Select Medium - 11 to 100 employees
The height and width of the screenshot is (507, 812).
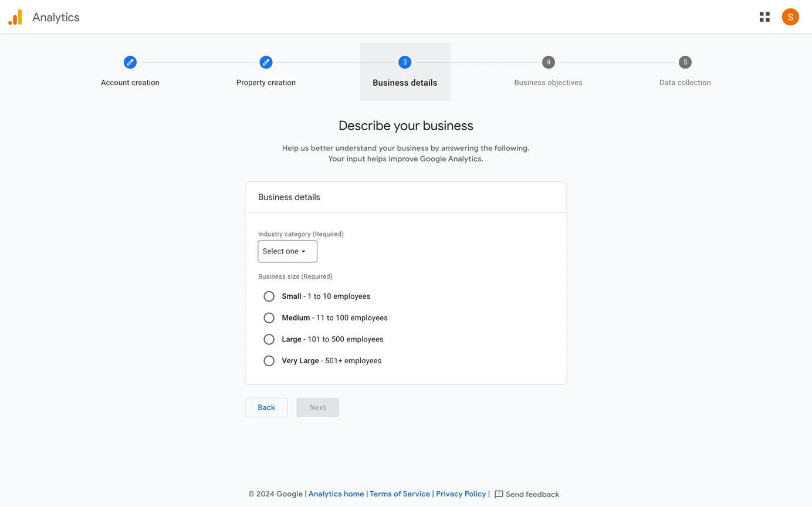tap(269, 317)
